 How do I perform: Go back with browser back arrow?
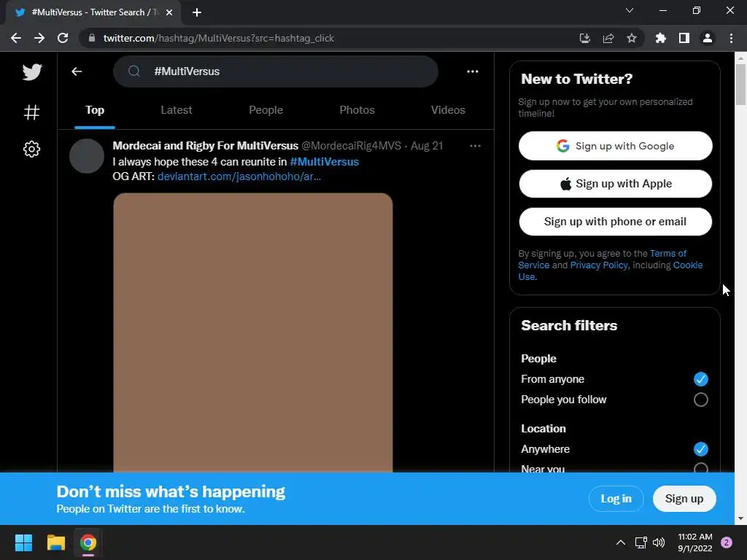click(16, 38)
